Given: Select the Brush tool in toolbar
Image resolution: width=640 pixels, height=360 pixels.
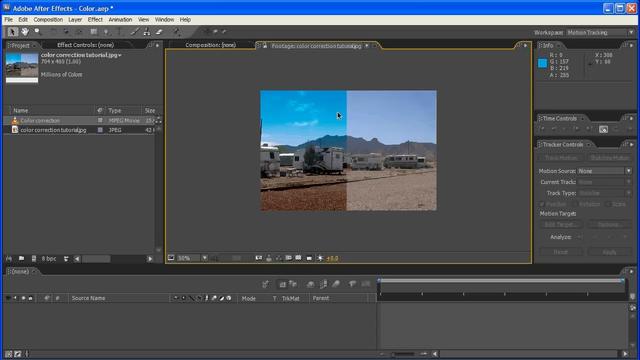Looking at the screenshot, I should [134, 32].
